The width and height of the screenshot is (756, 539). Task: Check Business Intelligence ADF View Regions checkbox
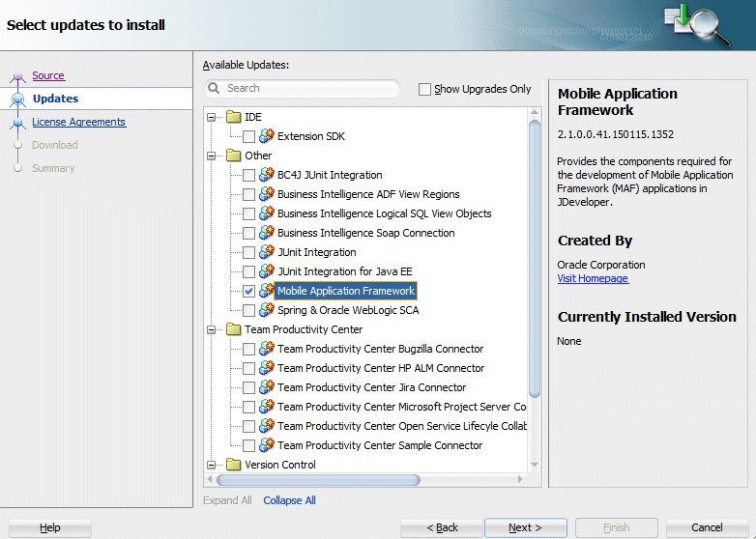248,194
